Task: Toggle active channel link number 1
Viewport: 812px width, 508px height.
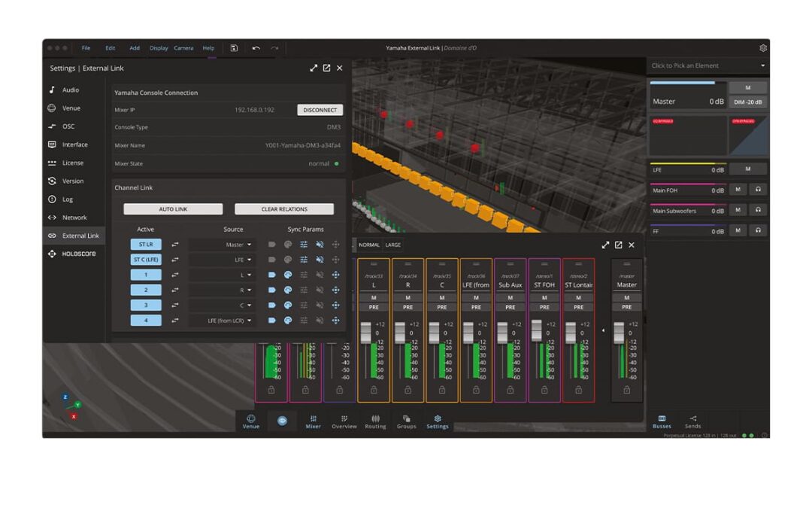Action: coord(146,275)
